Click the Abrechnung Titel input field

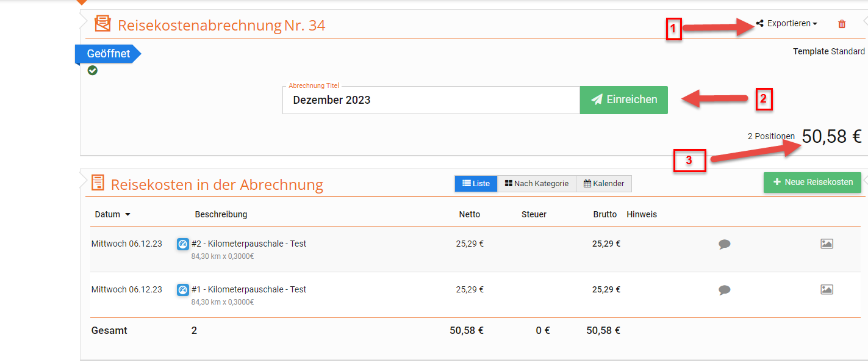click(x=430, y=100)
